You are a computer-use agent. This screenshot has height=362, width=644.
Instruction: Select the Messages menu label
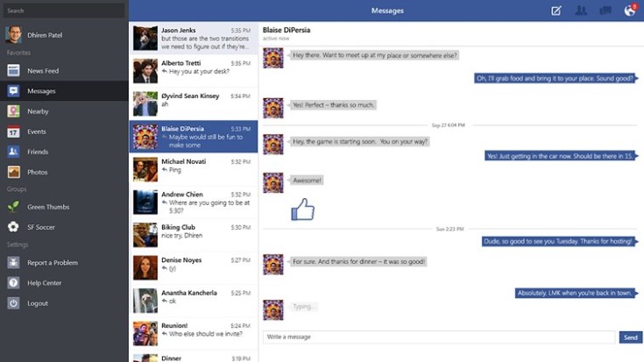click(x=41, y=91)
